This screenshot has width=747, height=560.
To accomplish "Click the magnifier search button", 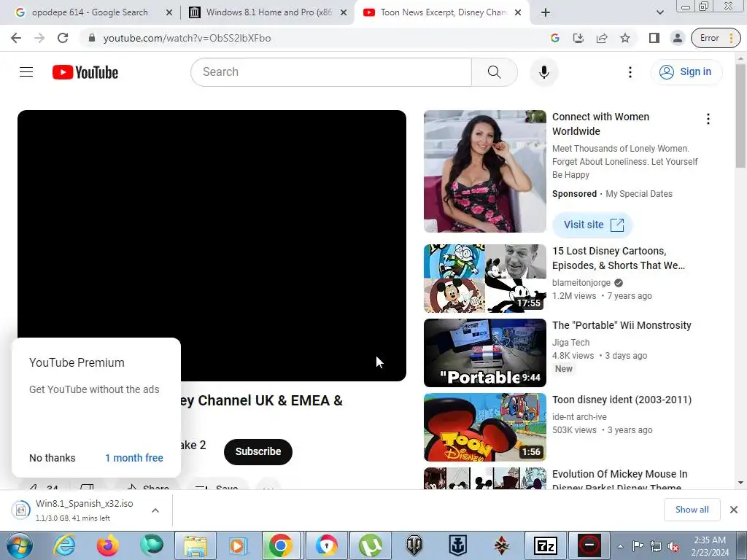I will point(494,72).
